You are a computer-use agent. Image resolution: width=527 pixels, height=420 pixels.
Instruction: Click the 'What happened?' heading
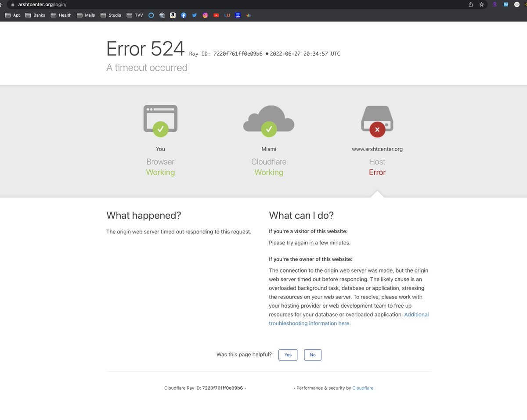pos(144,215)
